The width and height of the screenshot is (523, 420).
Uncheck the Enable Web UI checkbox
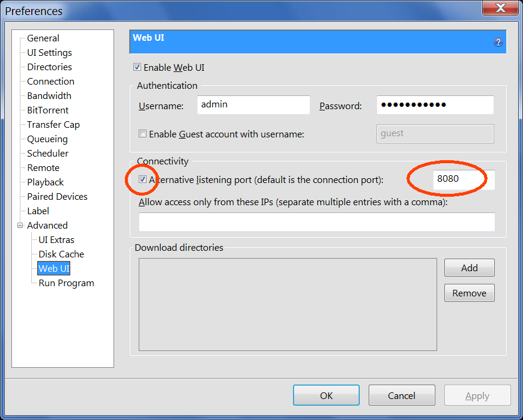(x=137, y=67)
